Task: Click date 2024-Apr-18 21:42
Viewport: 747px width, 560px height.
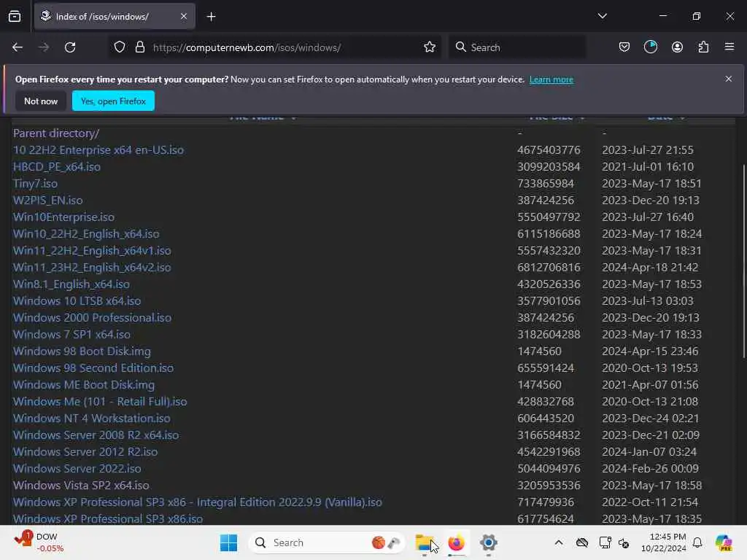Action: click(650, 267)
